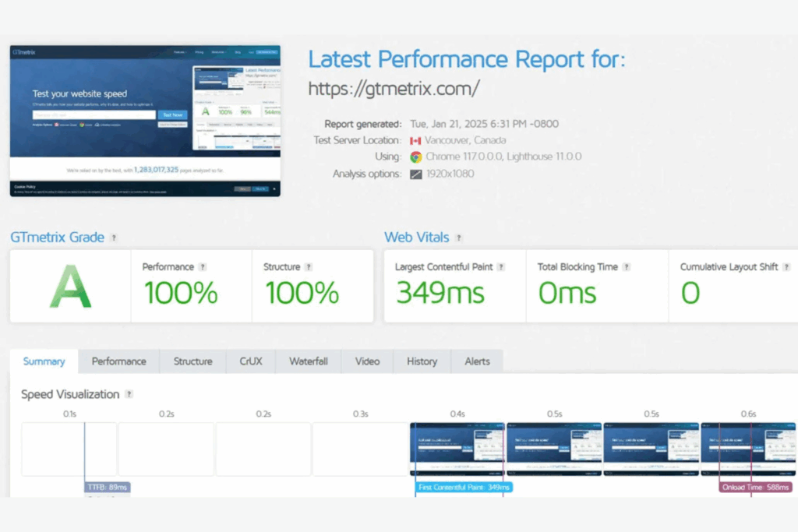Click the analysis options screen resolution icon
The height and width of the screenshot is (532, 798).
(x=416, y=174)
